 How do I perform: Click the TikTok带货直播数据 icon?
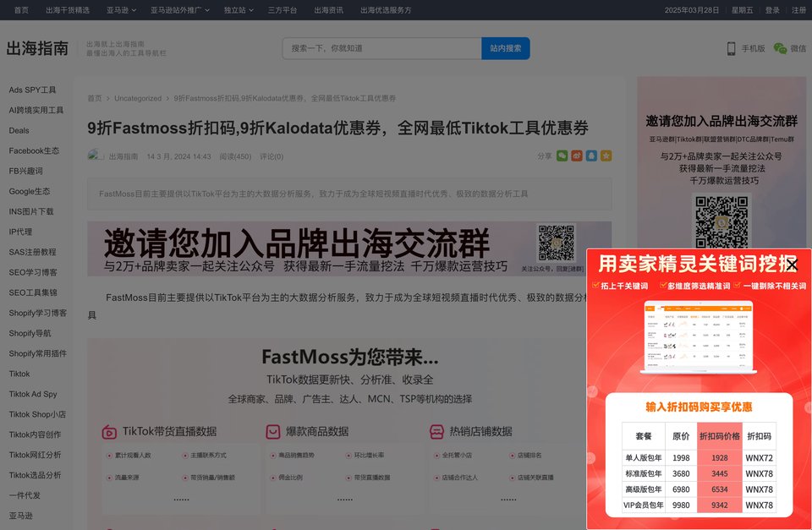coord(109,432)
